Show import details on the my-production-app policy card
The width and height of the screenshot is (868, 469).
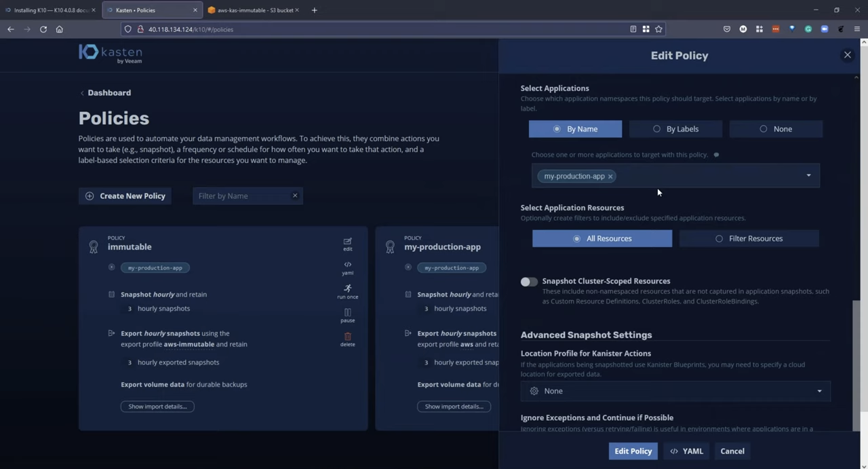pyautogui.click(x=454, y=407)
